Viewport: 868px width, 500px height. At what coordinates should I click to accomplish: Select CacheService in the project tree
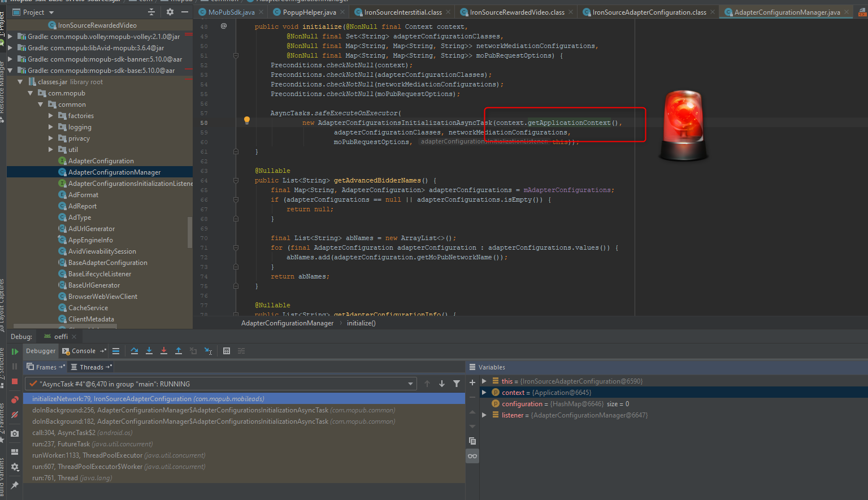(x=88, y=308)
